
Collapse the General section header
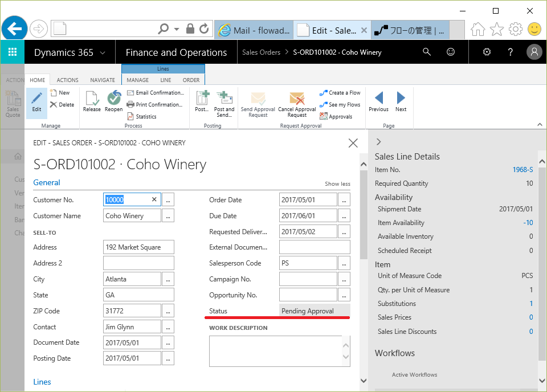(x=46, y=182)
